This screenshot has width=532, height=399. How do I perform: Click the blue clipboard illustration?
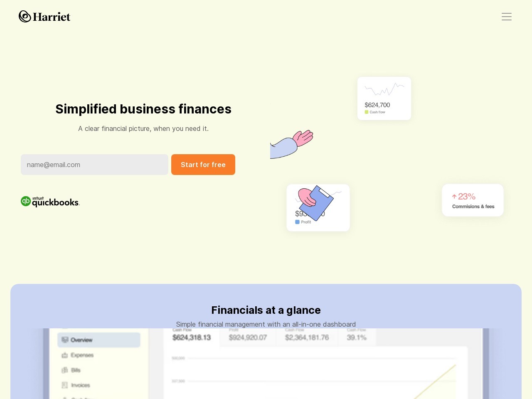tap(316, 203)
